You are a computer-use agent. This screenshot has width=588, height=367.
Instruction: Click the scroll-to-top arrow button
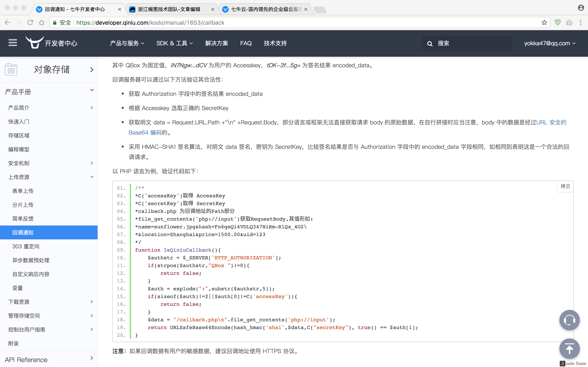coord(569,349)
